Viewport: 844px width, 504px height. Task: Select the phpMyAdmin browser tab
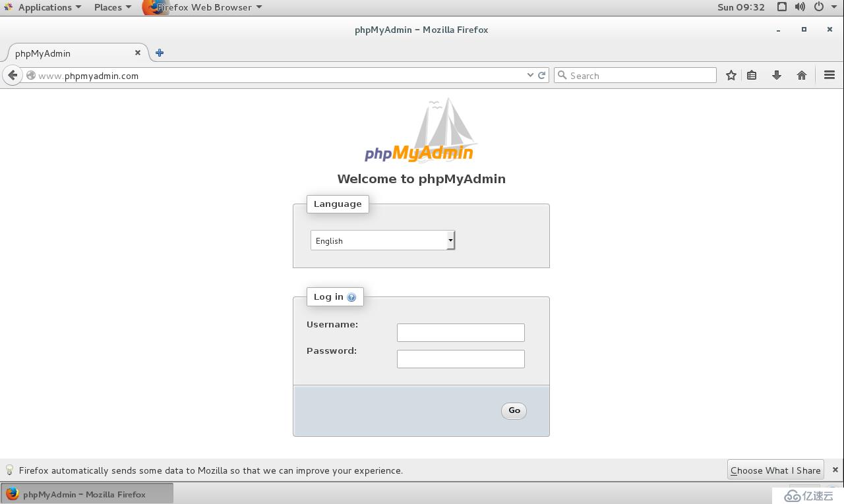(x=77, y=53)
